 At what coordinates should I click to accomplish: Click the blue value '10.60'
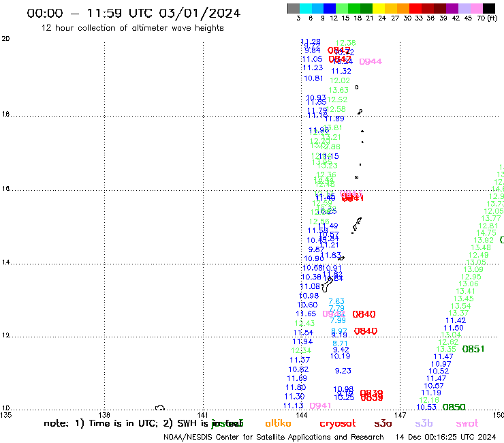pos(307,305)
